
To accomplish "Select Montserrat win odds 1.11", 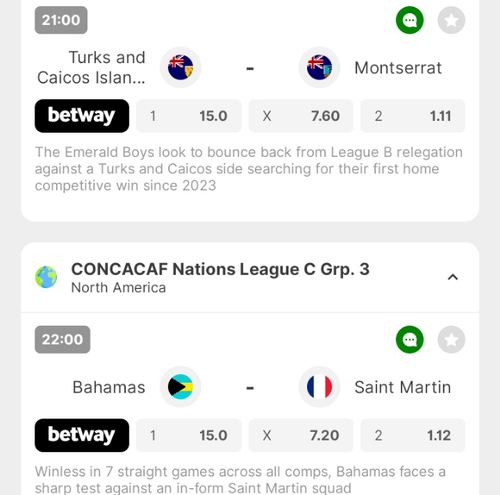I will click(x=413, y=116).
